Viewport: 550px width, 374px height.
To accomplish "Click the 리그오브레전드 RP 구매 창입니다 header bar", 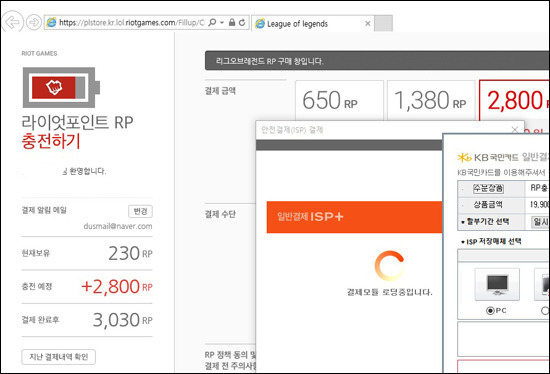I will tap(377, 61).
